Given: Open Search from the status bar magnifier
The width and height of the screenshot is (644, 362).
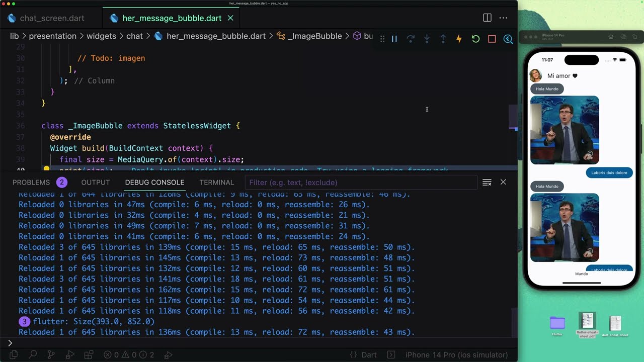Looking at the screenshot, I should (x=33, y=355).
